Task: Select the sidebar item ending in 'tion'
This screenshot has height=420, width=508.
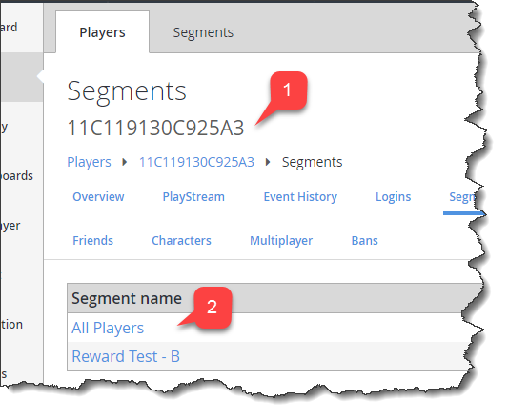Action: [x=11, y=324]
